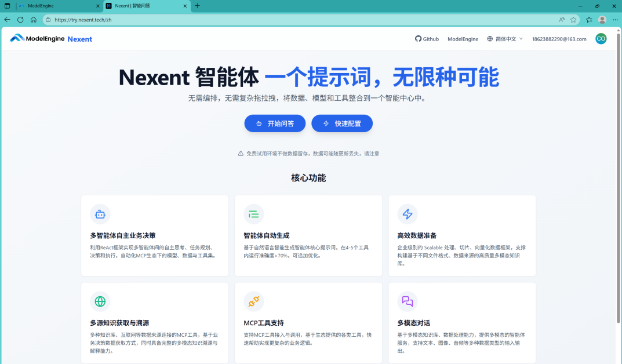
Task: Click the 多源知识获取与溯源 card title
Action: (119, 323)
